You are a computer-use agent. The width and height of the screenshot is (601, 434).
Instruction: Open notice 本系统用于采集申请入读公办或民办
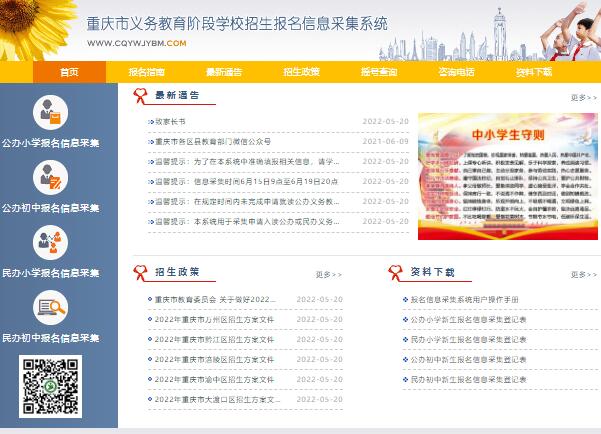247,221
